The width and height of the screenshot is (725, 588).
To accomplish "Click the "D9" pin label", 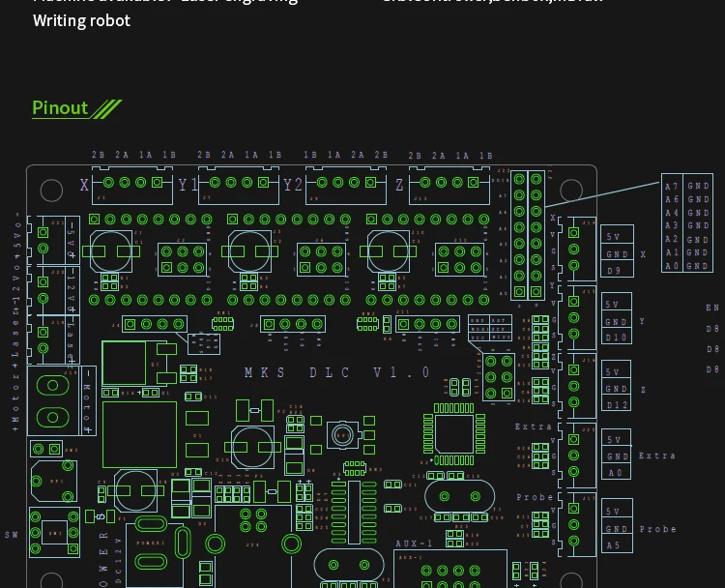I will (x=614, y=271).
